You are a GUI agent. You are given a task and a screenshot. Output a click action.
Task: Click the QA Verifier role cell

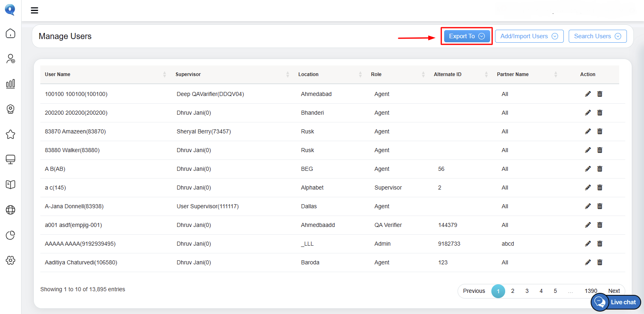(x=388, y=225)
